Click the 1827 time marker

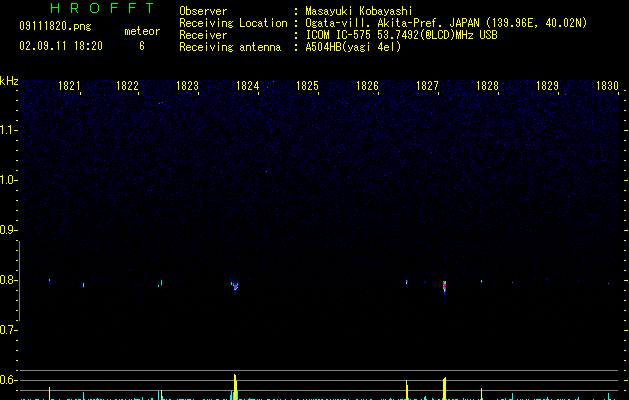428,86
